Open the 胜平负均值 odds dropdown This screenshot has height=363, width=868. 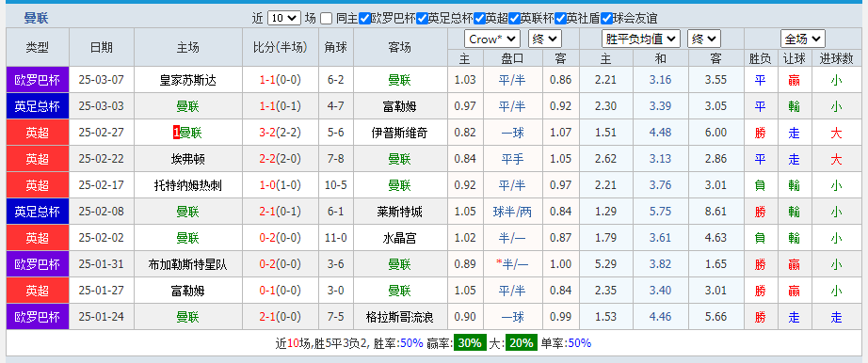(x=640, y=39)
